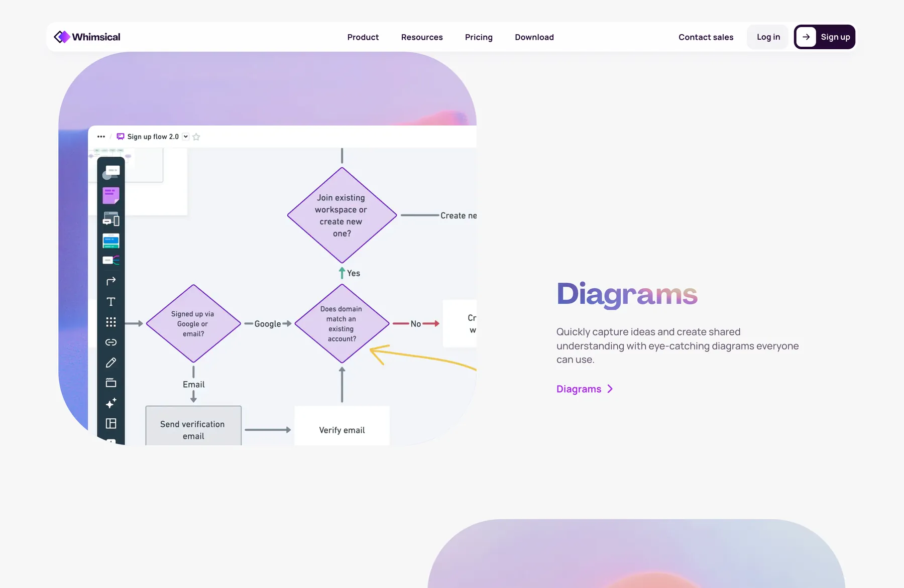The height and width of the screenshot is (588, 904).
Task: Click the Log in button
Action: tap(768, 37)
